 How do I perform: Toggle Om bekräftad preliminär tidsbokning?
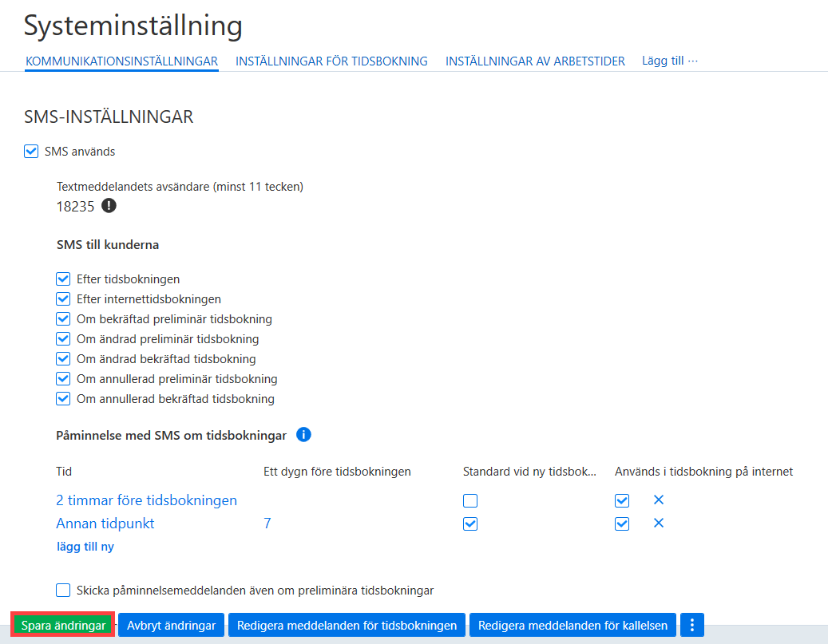(63, 319)
